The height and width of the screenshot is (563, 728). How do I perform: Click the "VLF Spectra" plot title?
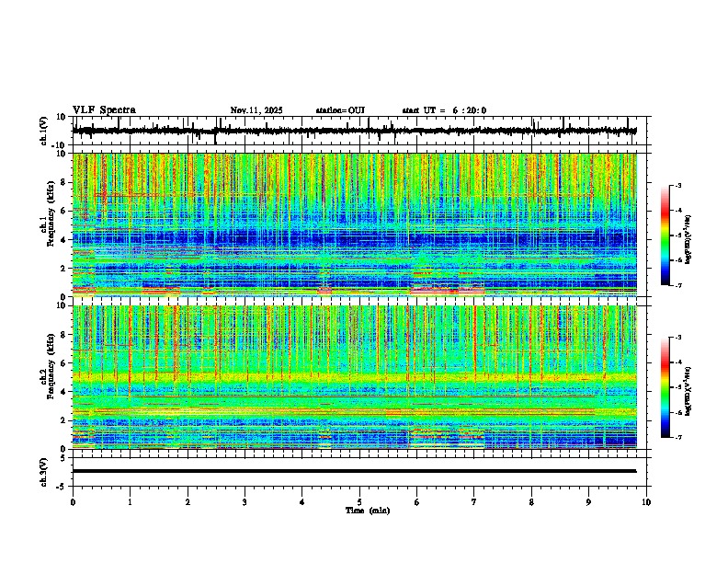coord(104,110)
